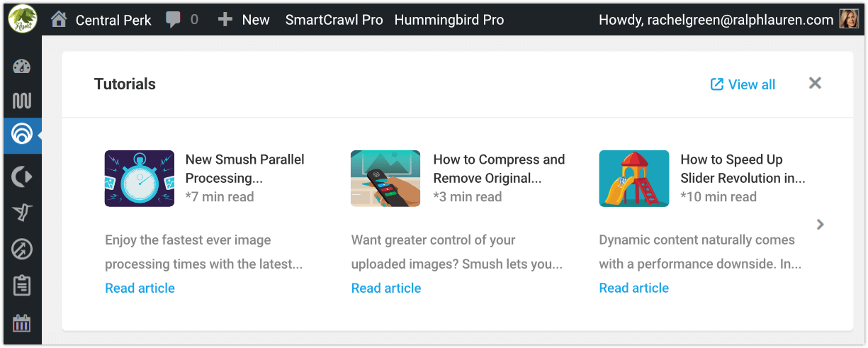The image size is (868, 348).
Task: Click the rachelgreen user avatar
Action: (849, 19)
